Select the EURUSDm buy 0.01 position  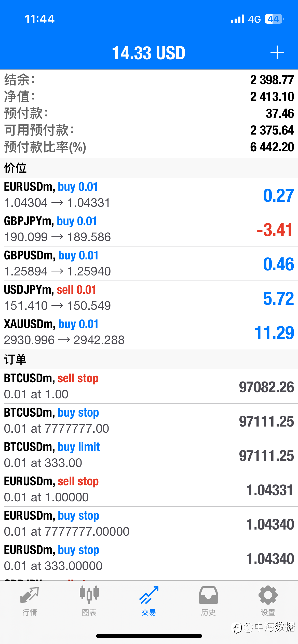pyautogui.click(x=149, y=195)
